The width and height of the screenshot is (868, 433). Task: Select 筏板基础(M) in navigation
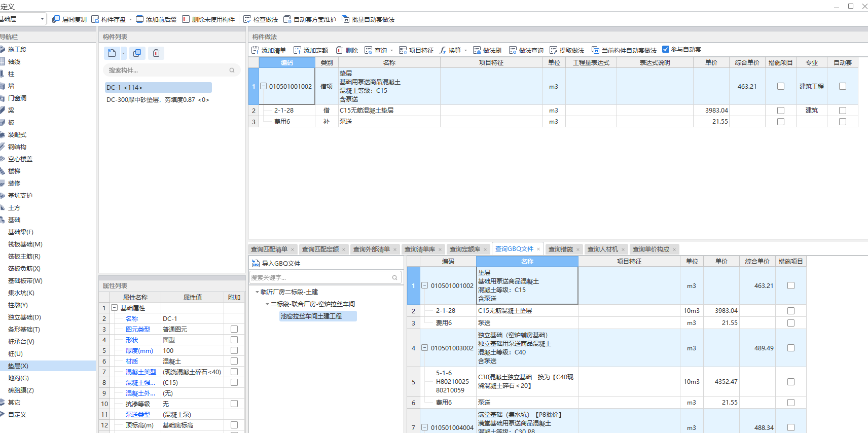[25, 244]
